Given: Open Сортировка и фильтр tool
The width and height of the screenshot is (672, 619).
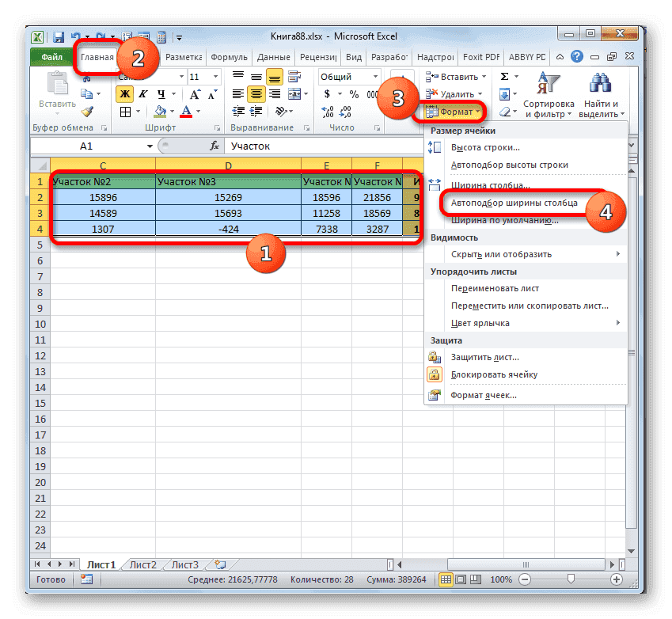Looking at the screenshot, I should (x=549, y=95).
